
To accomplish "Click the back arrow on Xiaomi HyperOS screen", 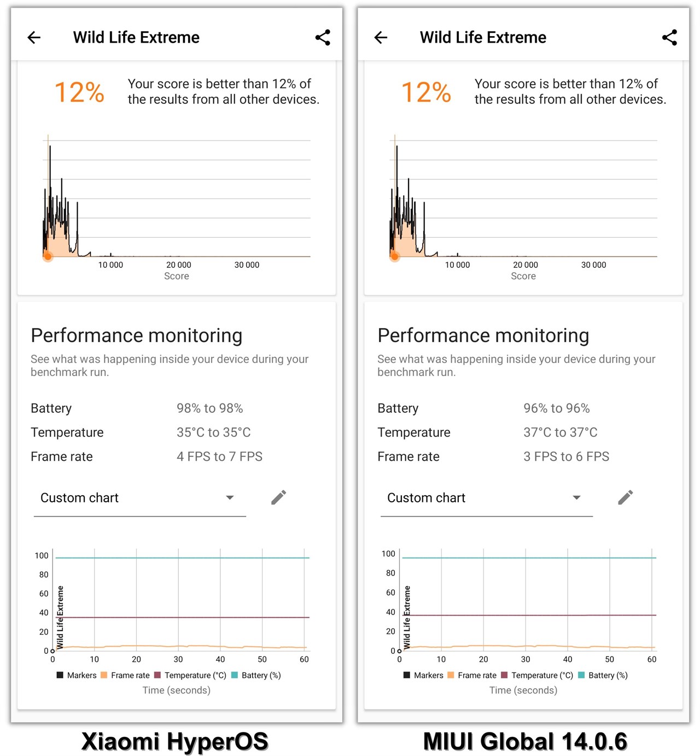I will (34, 37).
